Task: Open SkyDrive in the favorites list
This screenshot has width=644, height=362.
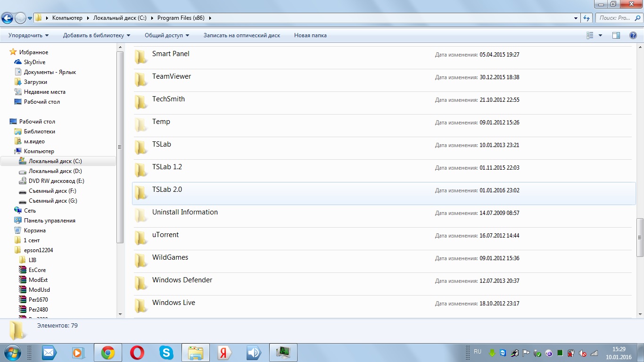Action: 34,62
